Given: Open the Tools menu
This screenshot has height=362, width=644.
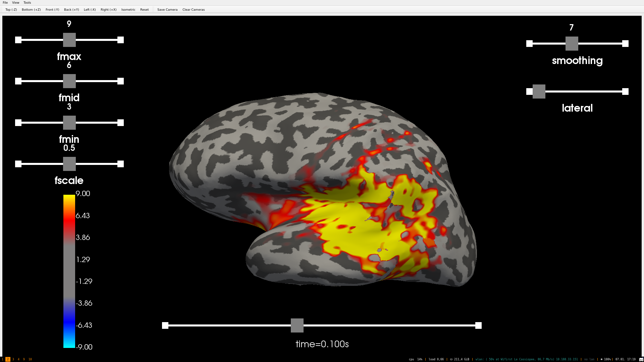Looking at the screenshot, I should point(27,3).
